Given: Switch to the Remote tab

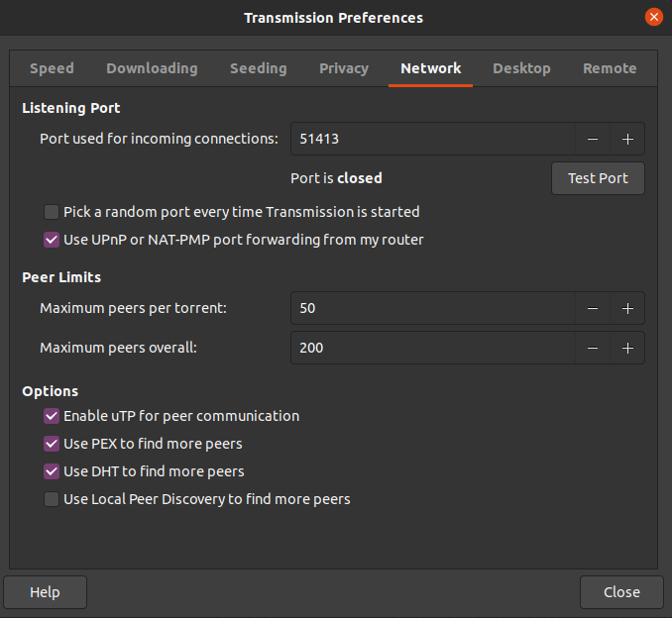Looking at the screenshot, I should point(610,68).
